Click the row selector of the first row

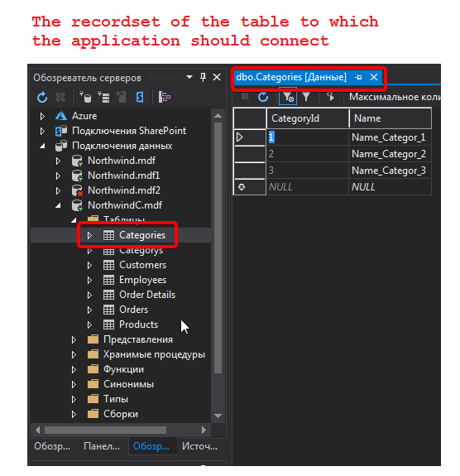pos(249,137)
